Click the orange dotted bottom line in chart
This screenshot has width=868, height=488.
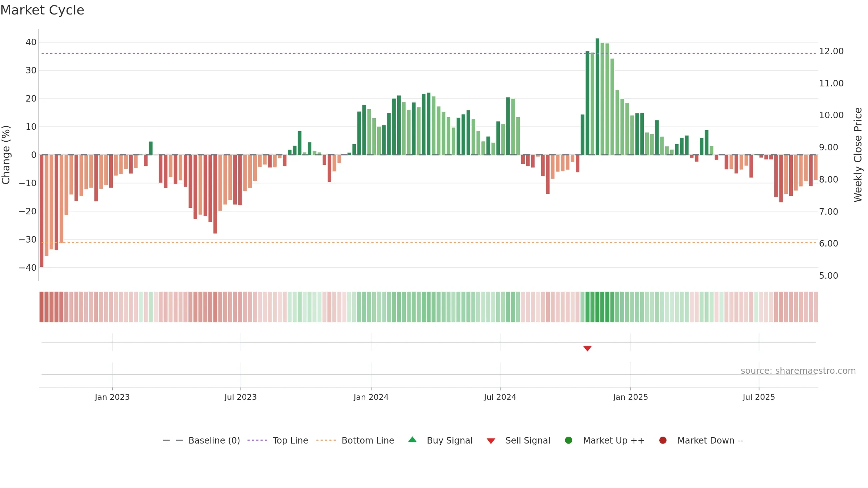tap(429, 243)
